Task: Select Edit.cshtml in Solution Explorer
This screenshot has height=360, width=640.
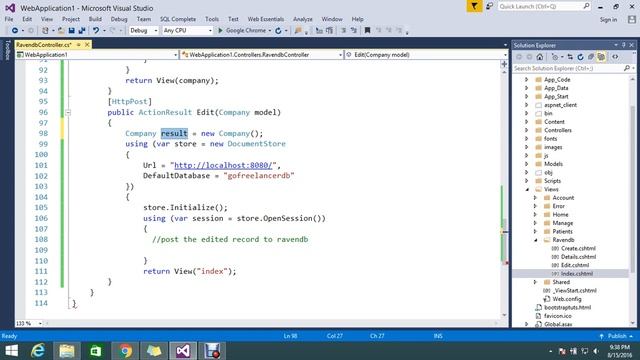Action: click(575, 265)
